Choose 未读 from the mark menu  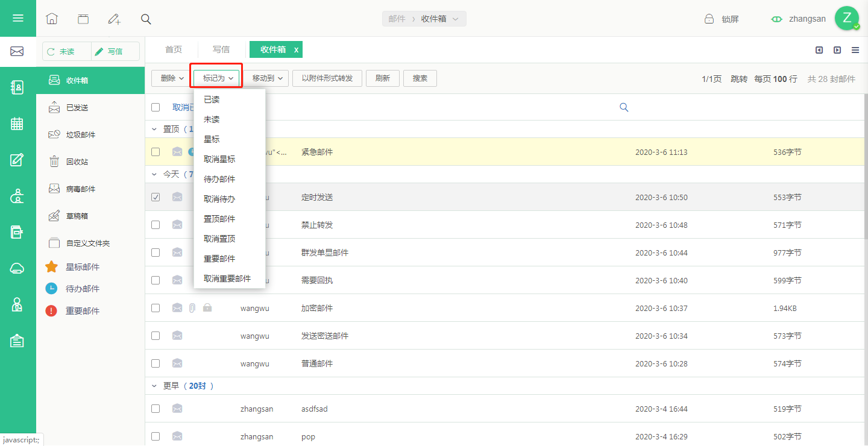pyautogui.click(x=230, y=119)
